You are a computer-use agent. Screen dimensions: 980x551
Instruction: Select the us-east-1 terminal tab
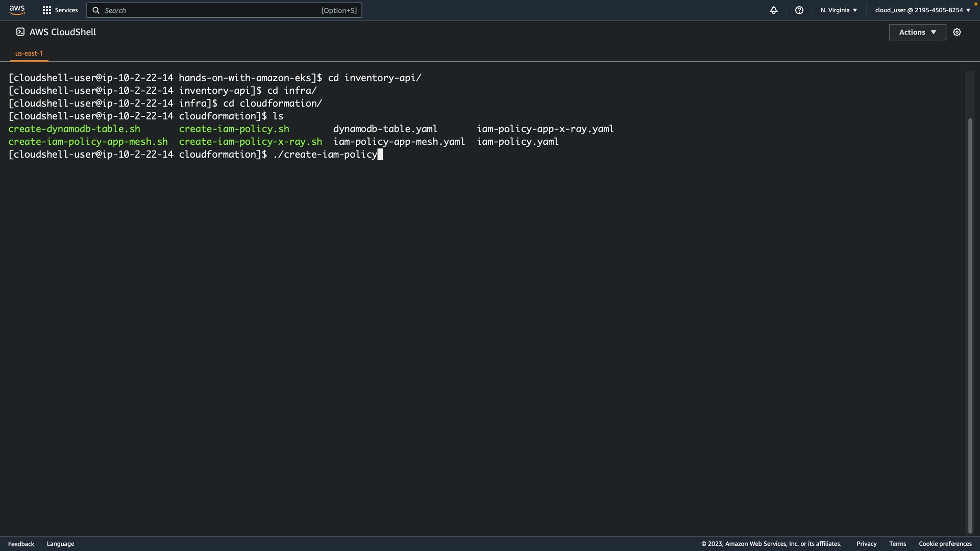click(29, 53)
